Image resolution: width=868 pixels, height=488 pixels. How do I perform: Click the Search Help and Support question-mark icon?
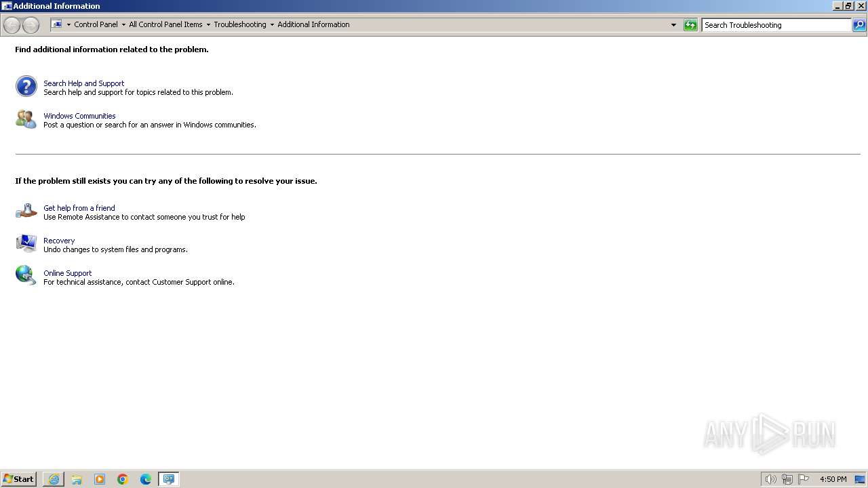click(x=26, y=86)
